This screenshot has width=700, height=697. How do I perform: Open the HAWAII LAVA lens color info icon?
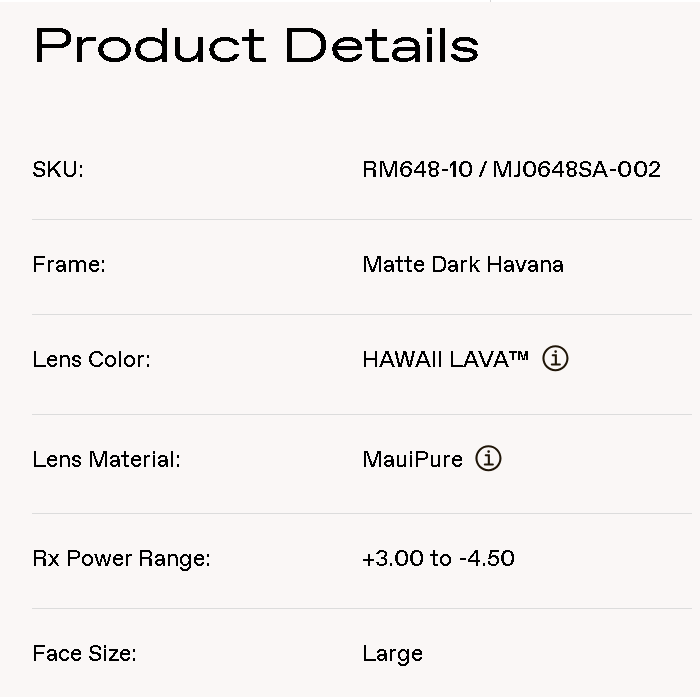click(555, 358)
